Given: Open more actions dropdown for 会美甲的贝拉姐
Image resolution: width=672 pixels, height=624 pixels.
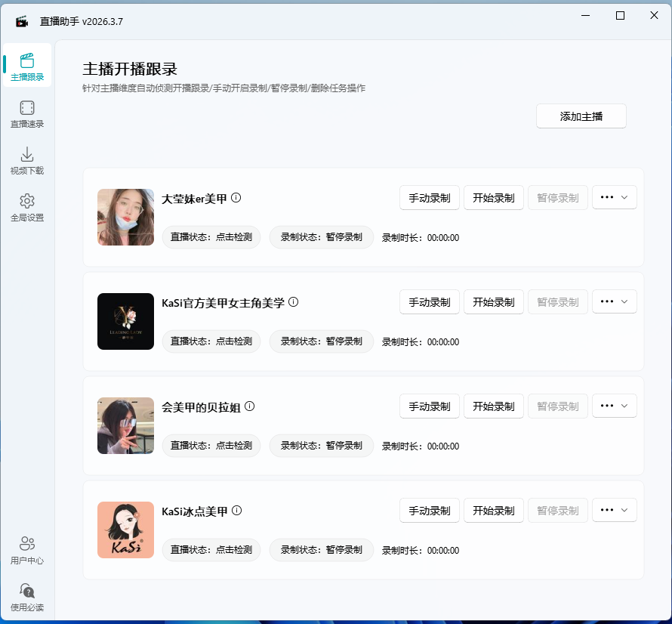Looking at the screenshot, I should 614,406.
